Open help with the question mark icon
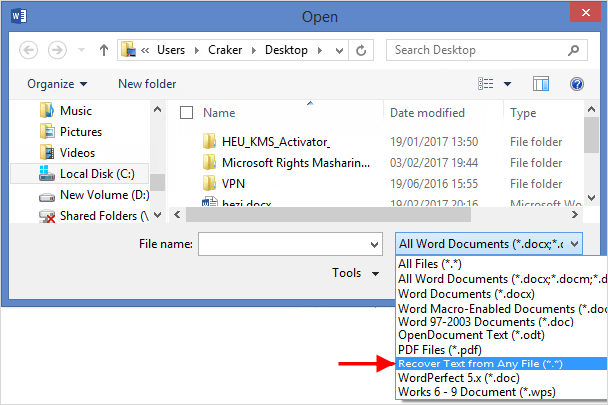This screenshot has width=608, height=405. pyautogui.click(x=577, y=83)
